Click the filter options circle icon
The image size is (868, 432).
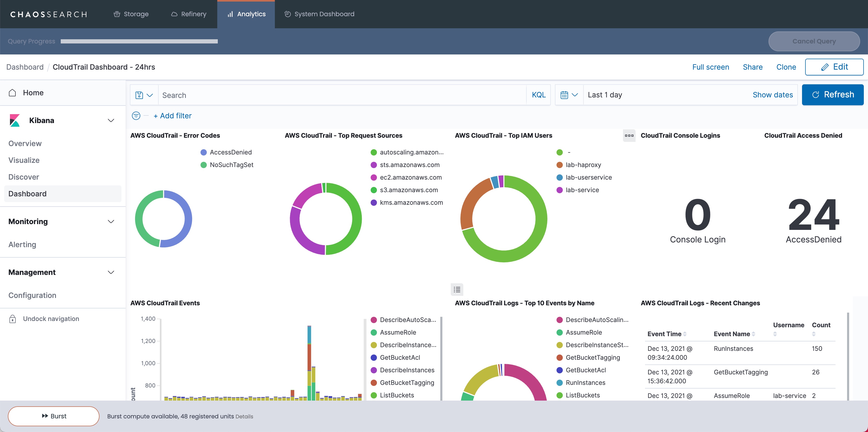[136, 115]
